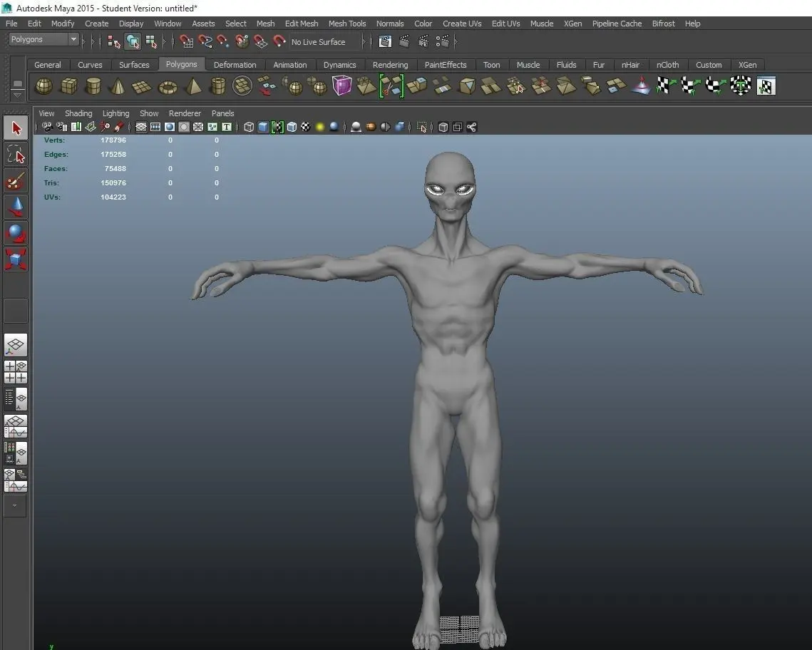Activate the Scale tool
Viewport: 812px width, 650px height.
click(x=16, y=259)
